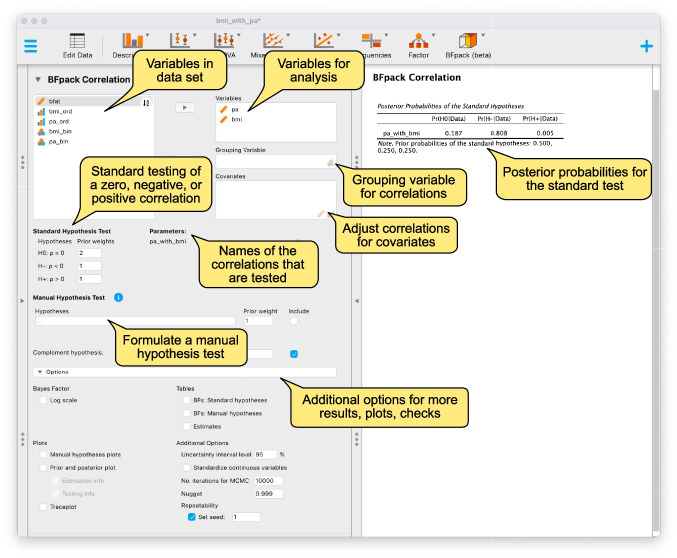
Task: Check the Traceplot option
Action: click(43, 507)
